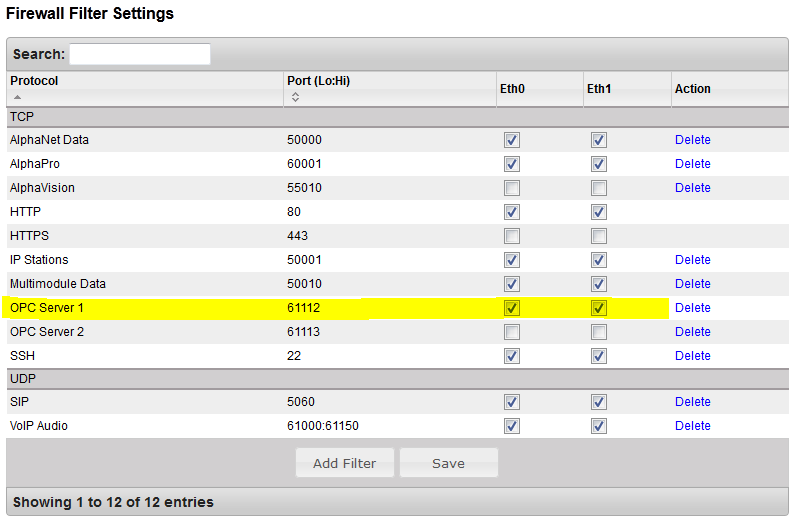
Task: Enable Eth0 for OPC Server 2
Action: (512, 332)
